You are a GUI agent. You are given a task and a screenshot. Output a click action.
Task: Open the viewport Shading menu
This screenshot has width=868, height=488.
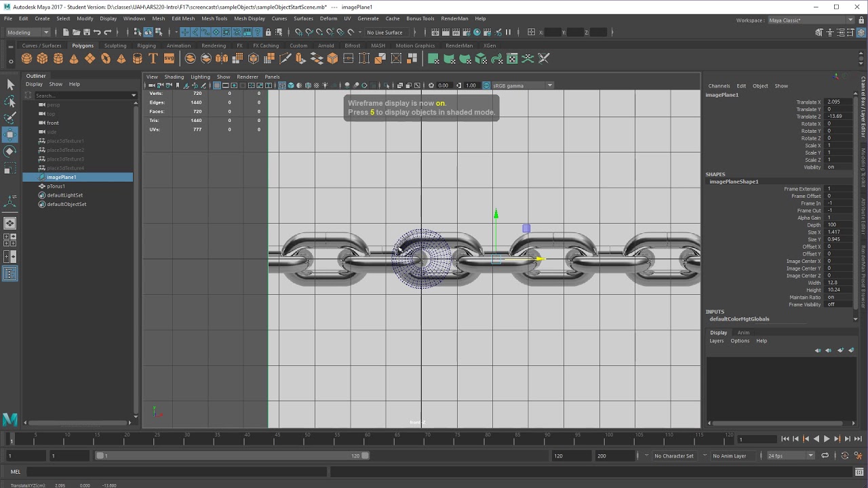pyautogui.click(x=174, y=77)
